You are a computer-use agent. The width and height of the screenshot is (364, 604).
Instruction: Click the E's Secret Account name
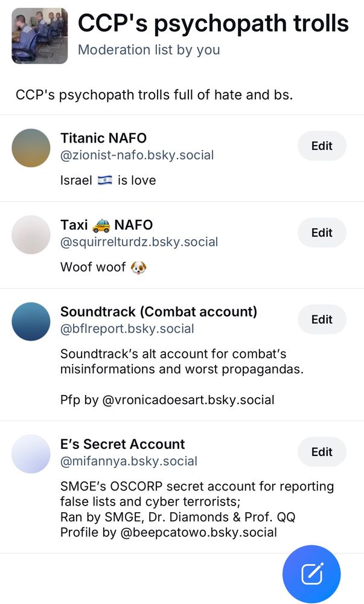point(123,444)
